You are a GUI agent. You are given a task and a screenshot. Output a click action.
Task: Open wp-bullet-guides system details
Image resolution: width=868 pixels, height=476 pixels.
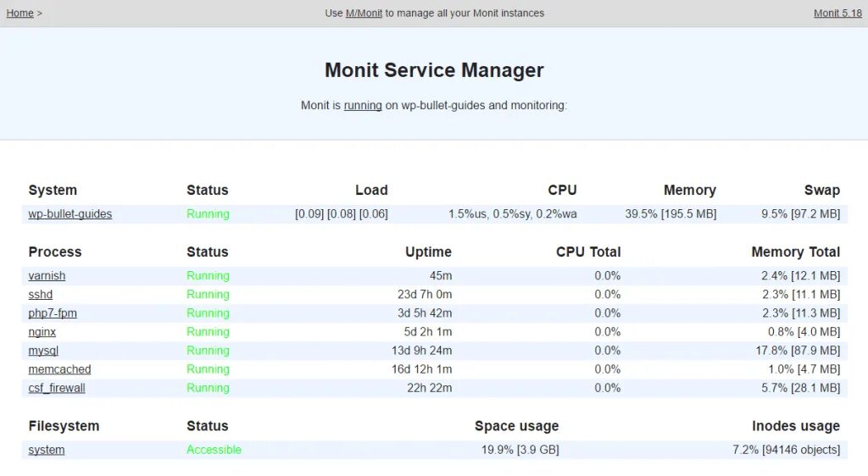pyautogui.click(x=70, y=214)
